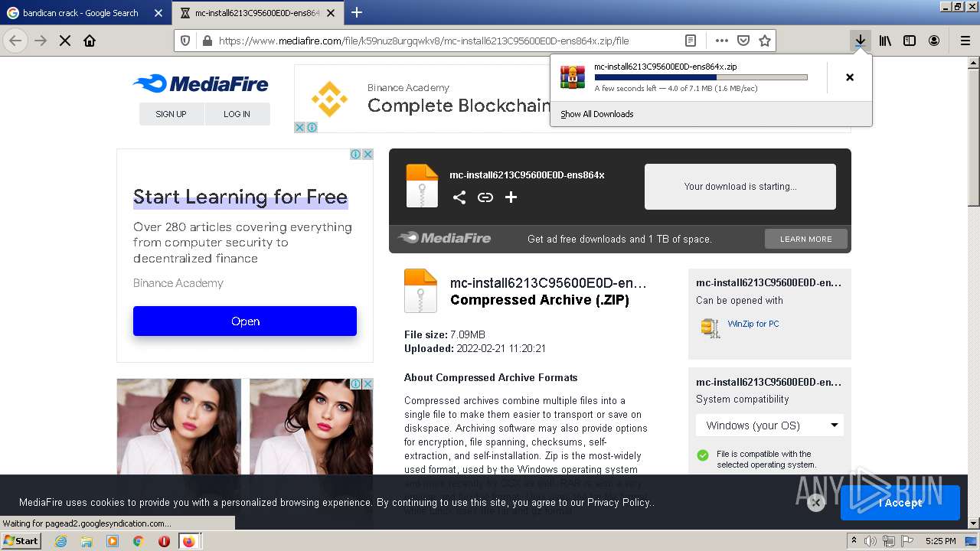Expand the Windows (your OS) dropdown
This screenshot has width=980, height=551.
click(x=769, y=425)
